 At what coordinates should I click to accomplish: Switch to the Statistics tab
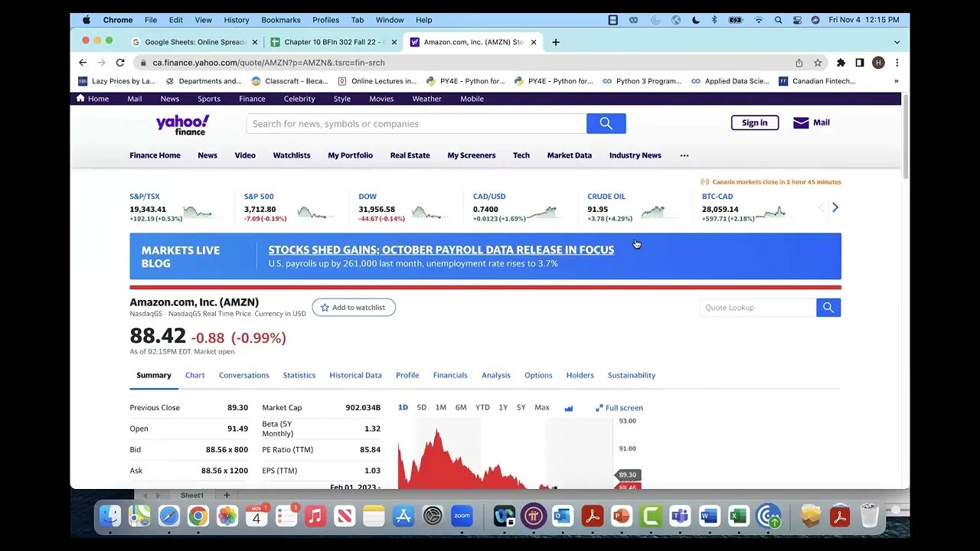[x=299, y=376]
